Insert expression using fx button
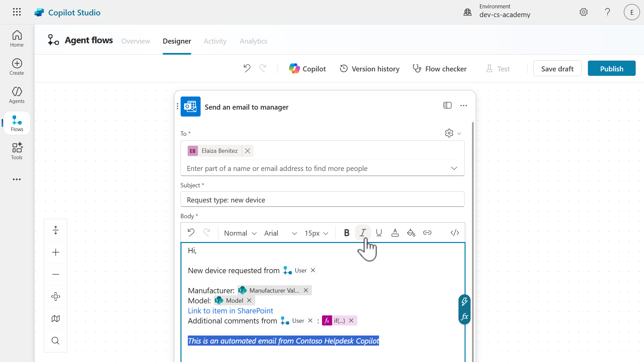 (x=465, y=317)
